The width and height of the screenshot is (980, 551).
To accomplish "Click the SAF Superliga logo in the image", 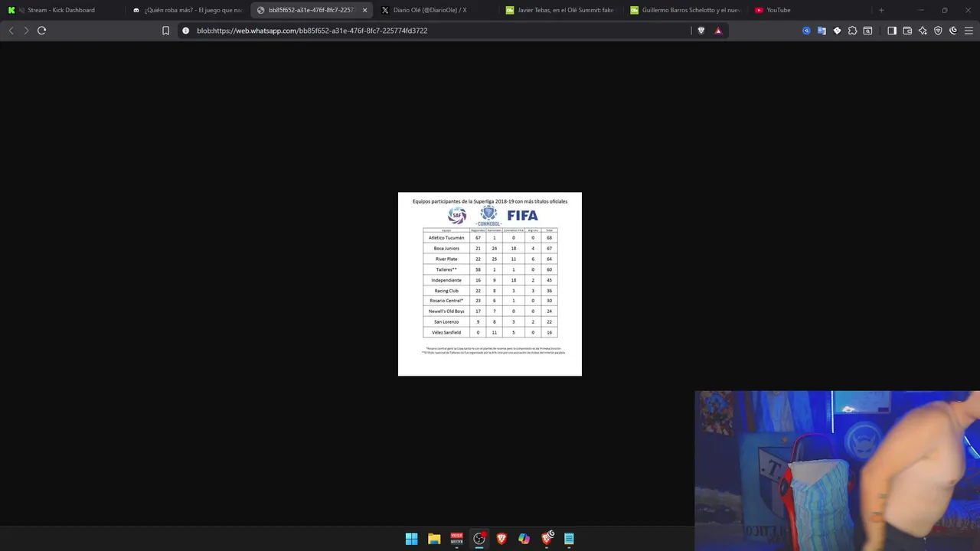I will pos(457,215).
